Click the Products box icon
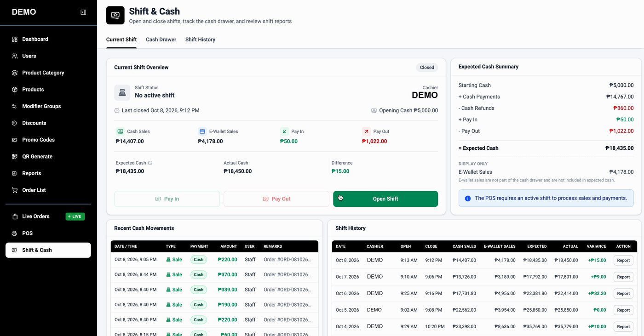 point(15,90)
